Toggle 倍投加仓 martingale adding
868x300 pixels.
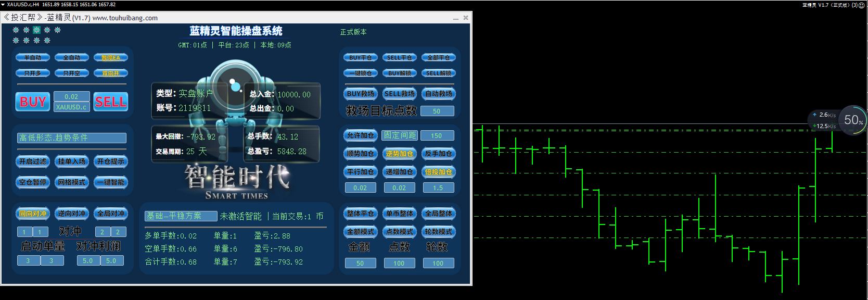pyautogui.click(x=439, y=172)
